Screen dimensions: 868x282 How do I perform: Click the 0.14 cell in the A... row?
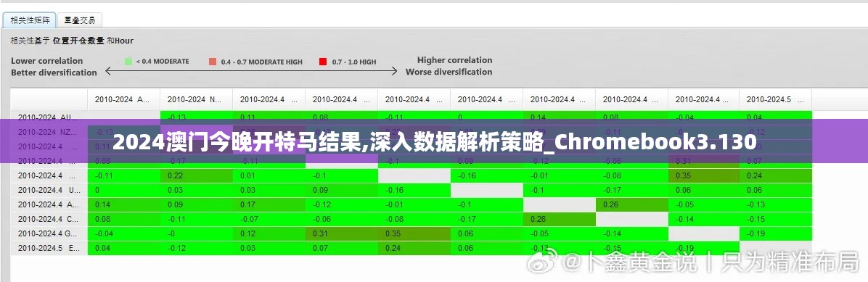tap(124, 204)
